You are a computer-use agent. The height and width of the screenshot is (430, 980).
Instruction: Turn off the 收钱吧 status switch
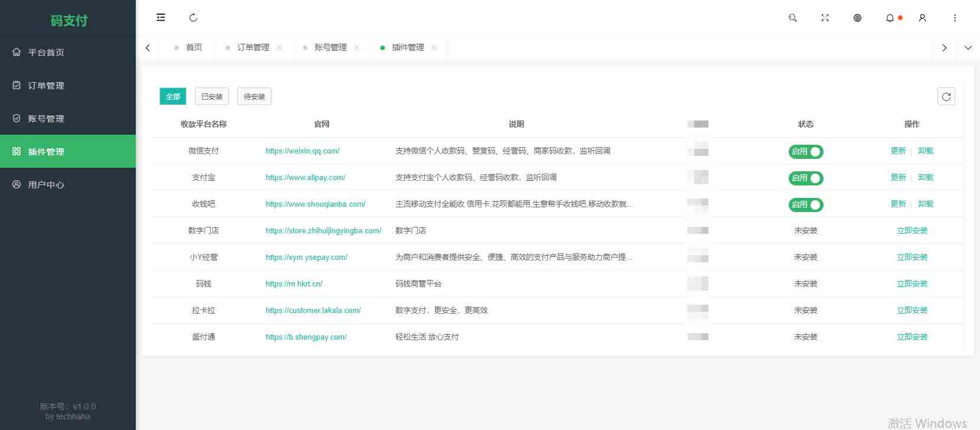click(805, 205)
